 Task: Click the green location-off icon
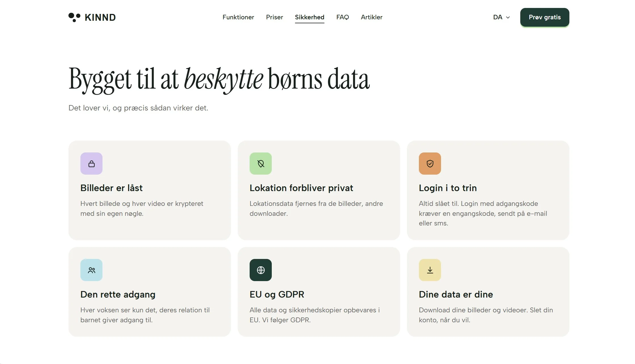pyautogui.click(x=261, y=164)
